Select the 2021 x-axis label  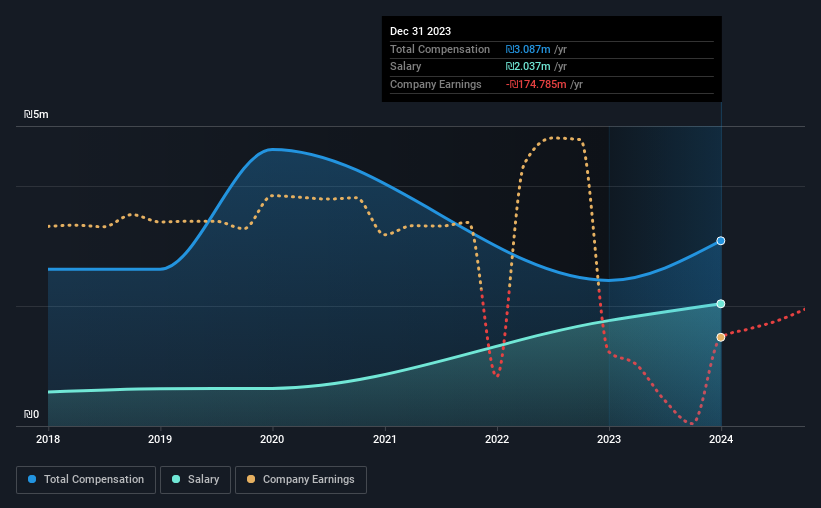click(385, 439)
